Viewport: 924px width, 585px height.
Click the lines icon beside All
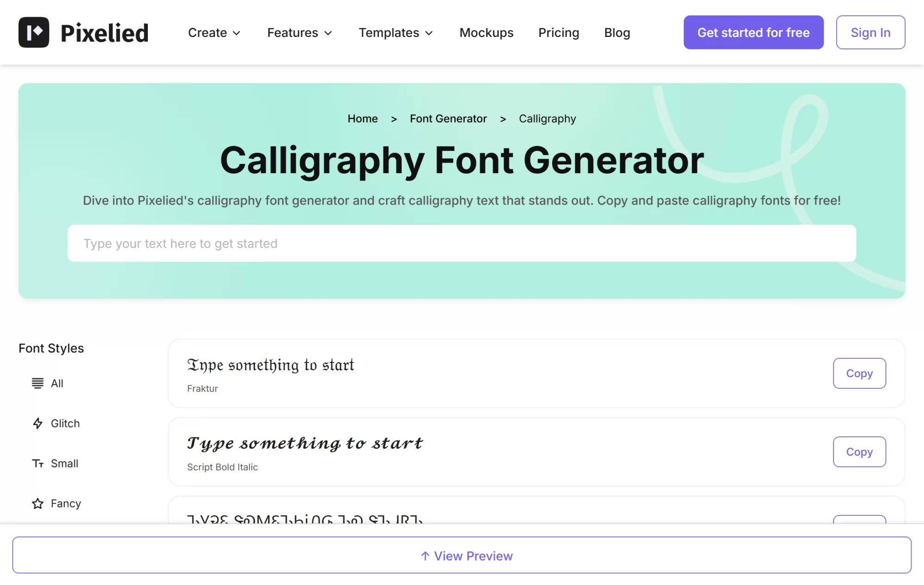38,383
